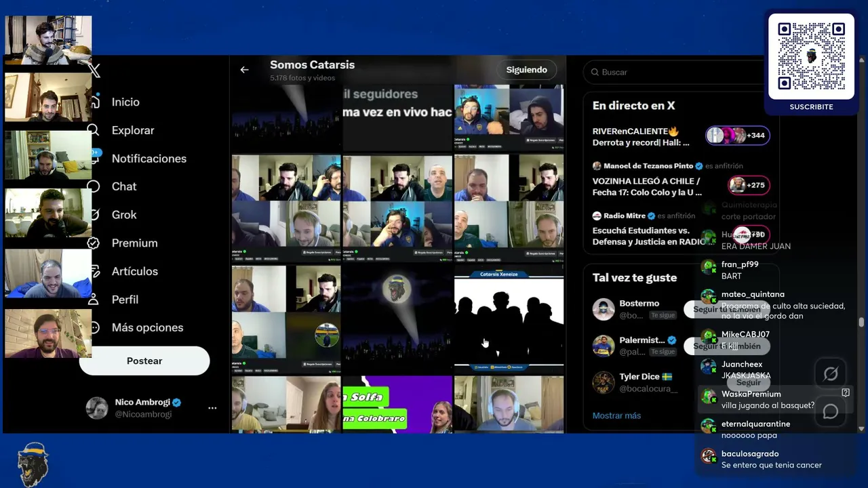
Task: Open the Escuchá Estudiantes vs. Defensa live broadcast
Action: [649, 236]
